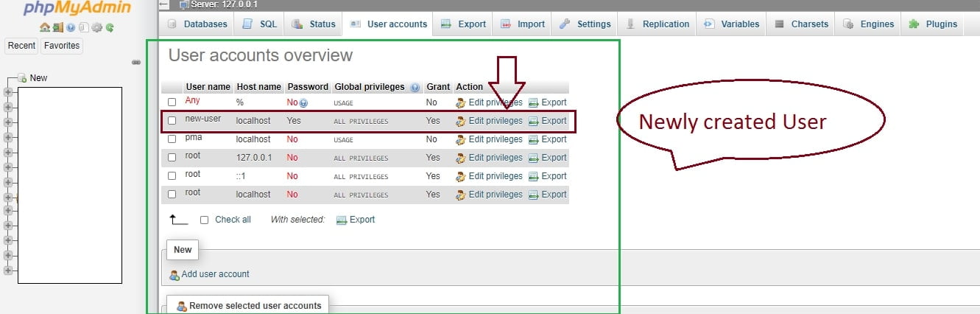Export root at 127.0.0.1 account
The width and height of the screenshot is (980, 314).
point(548,158)
